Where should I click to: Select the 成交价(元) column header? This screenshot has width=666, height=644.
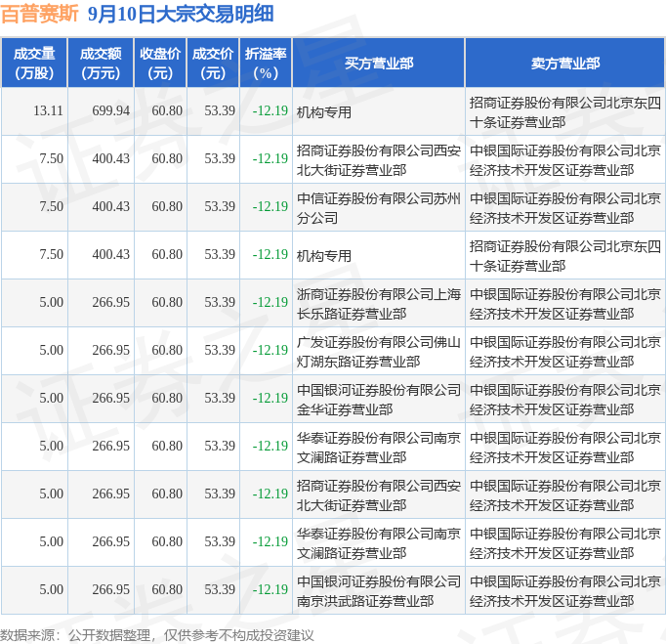coord(213,63)
